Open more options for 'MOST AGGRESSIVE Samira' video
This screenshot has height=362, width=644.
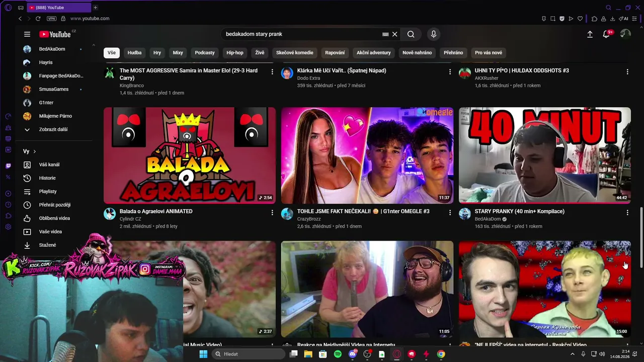272,72
